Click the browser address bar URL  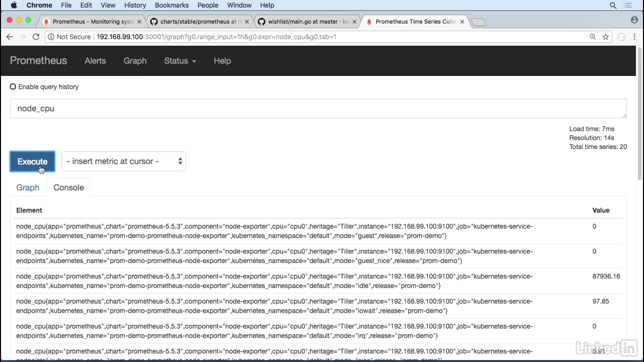[216, 37]
